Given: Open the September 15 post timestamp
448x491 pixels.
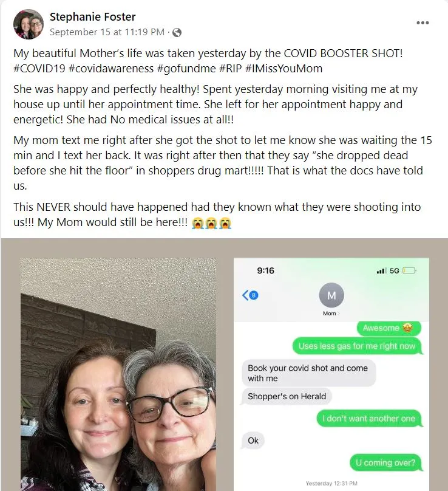Looking at the screenshot, I should point(107,32).
